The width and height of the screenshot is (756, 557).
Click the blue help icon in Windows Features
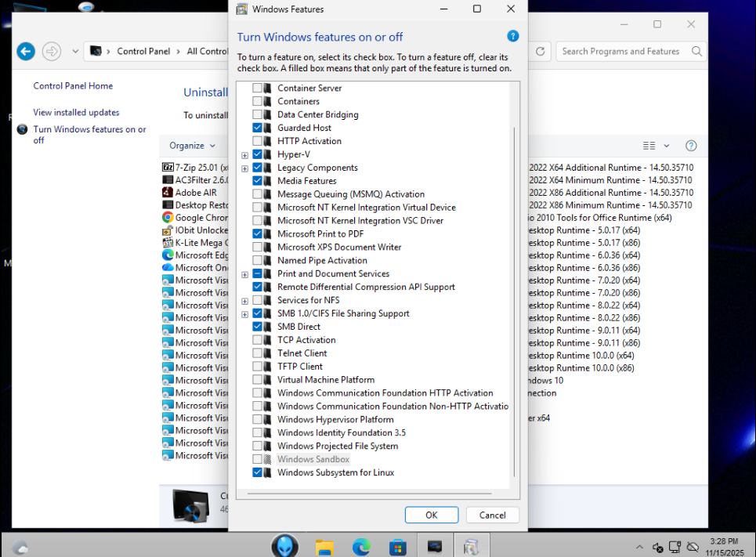[513, 36]
